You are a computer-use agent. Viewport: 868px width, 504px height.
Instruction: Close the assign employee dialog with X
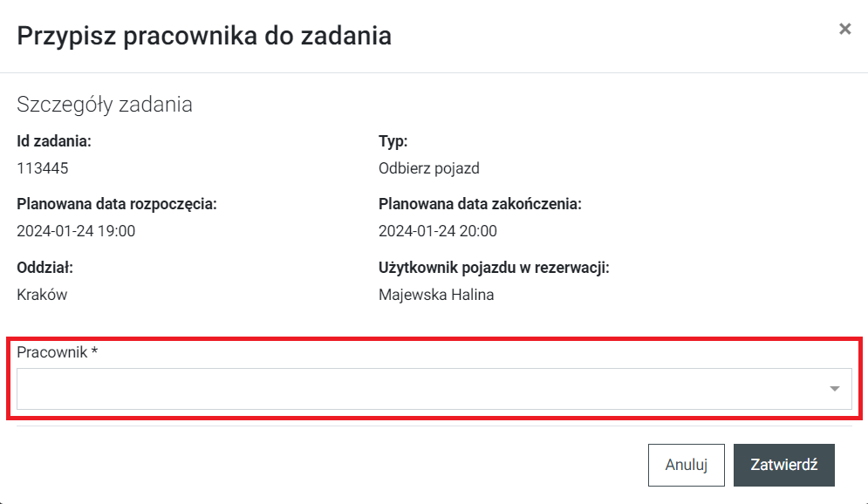pos(844,29)
